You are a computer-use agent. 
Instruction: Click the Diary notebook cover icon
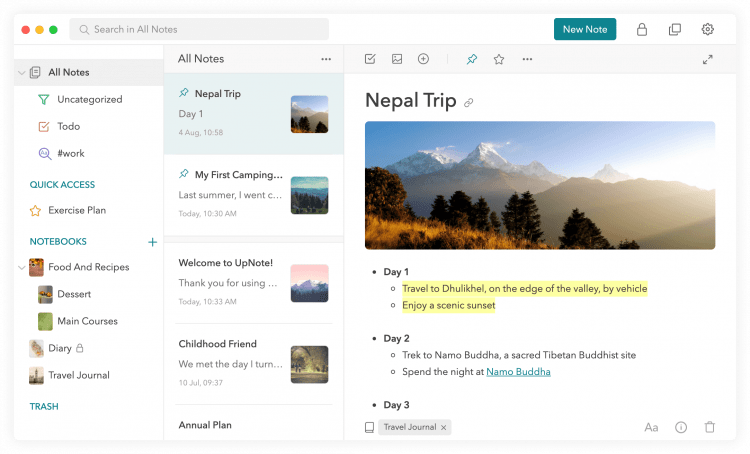36,348
